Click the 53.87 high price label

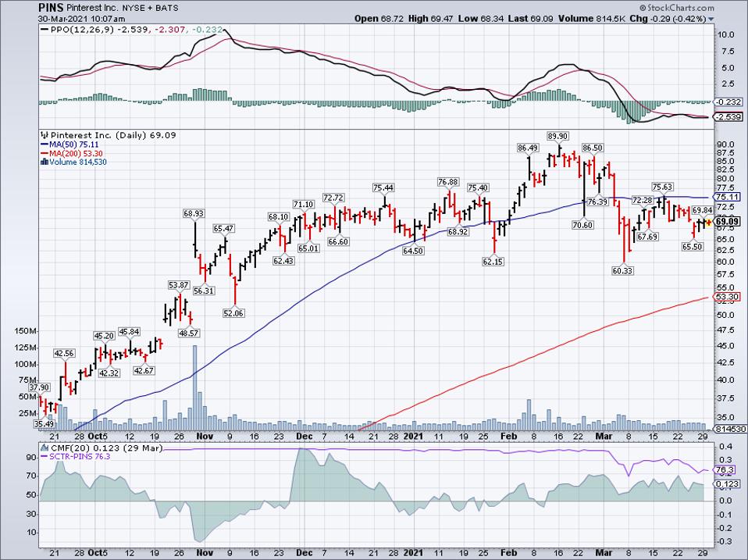tap(179, 285)
